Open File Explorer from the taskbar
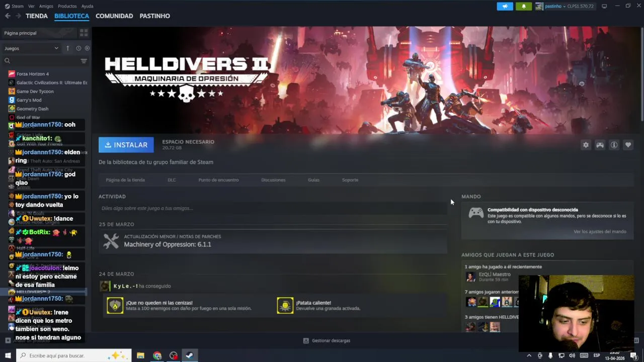 [140, 355]
